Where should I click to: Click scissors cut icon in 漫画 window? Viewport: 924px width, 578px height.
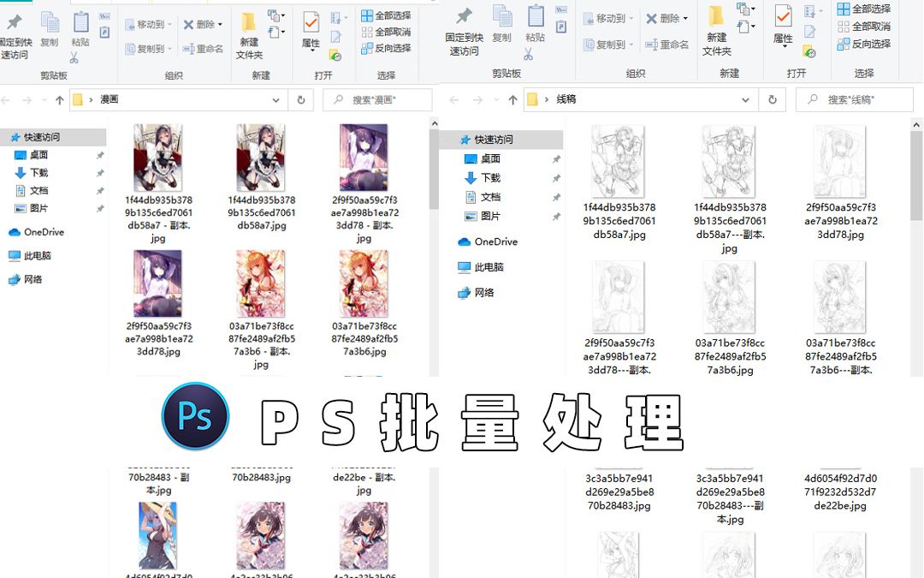pos(74,57)
